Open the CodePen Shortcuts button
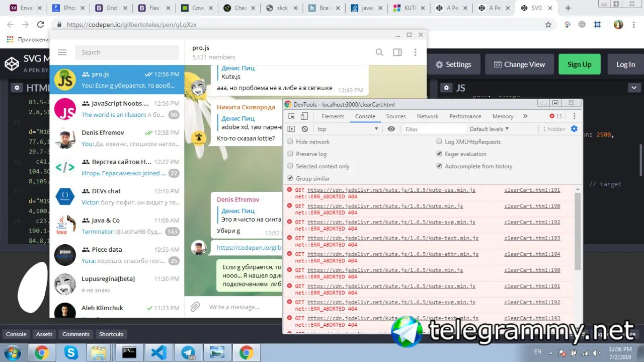 [x=111, y=334]
